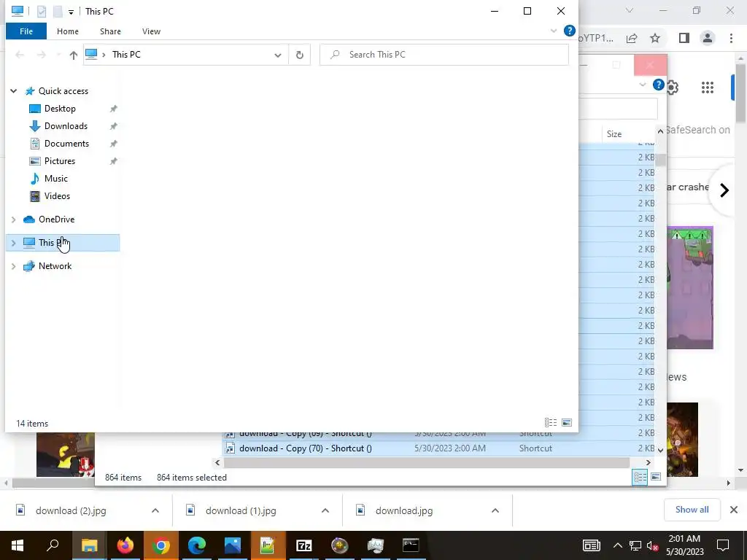
Task: Click the Back navigation arrow
Action: click(20, 55)
